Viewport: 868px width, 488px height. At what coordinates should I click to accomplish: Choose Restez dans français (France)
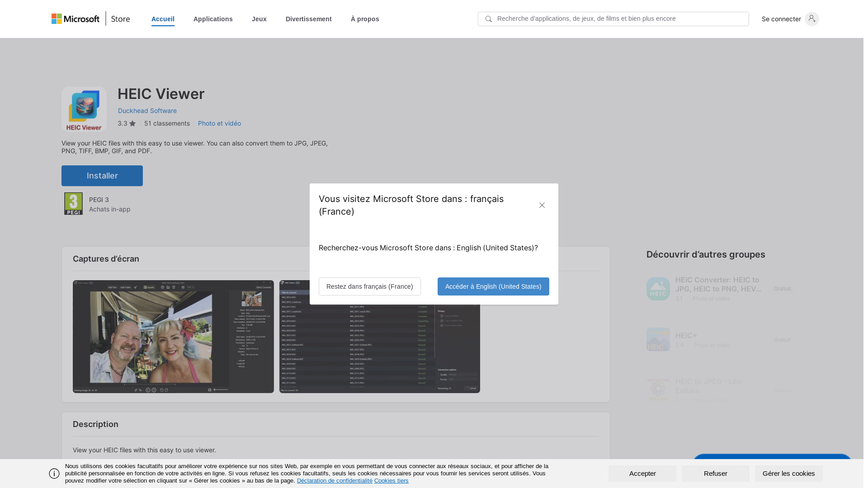click(x=370, y=286)
